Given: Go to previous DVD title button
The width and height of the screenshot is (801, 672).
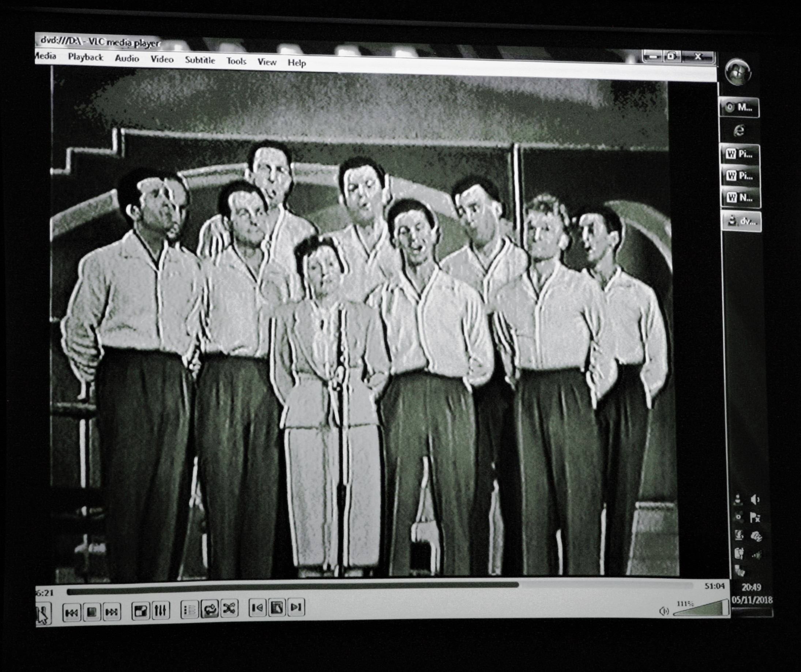Looking at the screenshot, I should 257,608.
